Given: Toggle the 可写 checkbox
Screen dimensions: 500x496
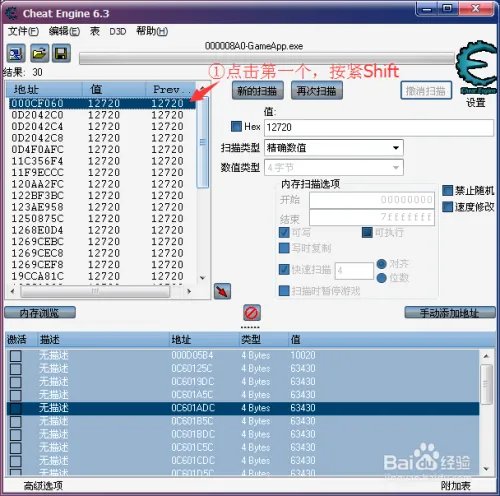Looking at the screenshot, I should tap(284, 232).
